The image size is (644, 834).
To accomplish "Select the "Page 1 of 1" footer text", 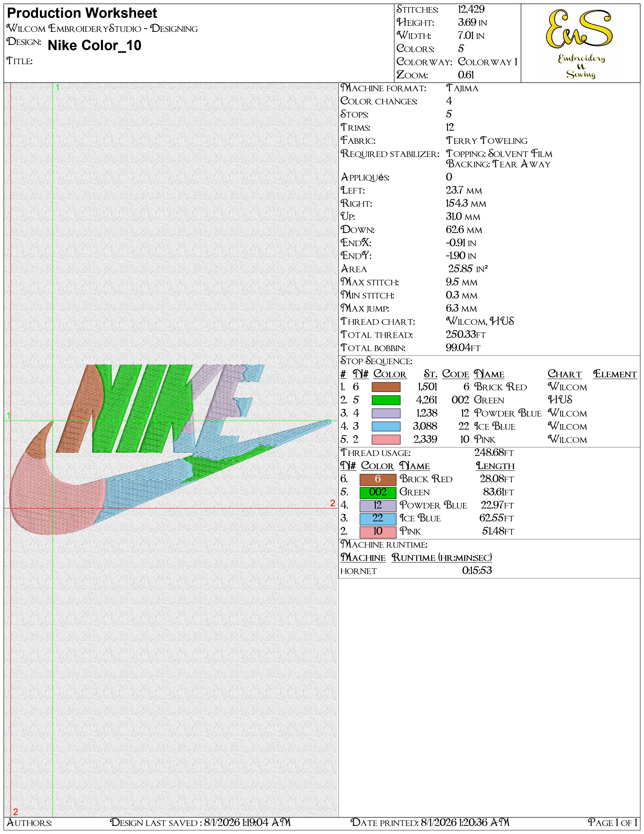I will coord(613,822).
